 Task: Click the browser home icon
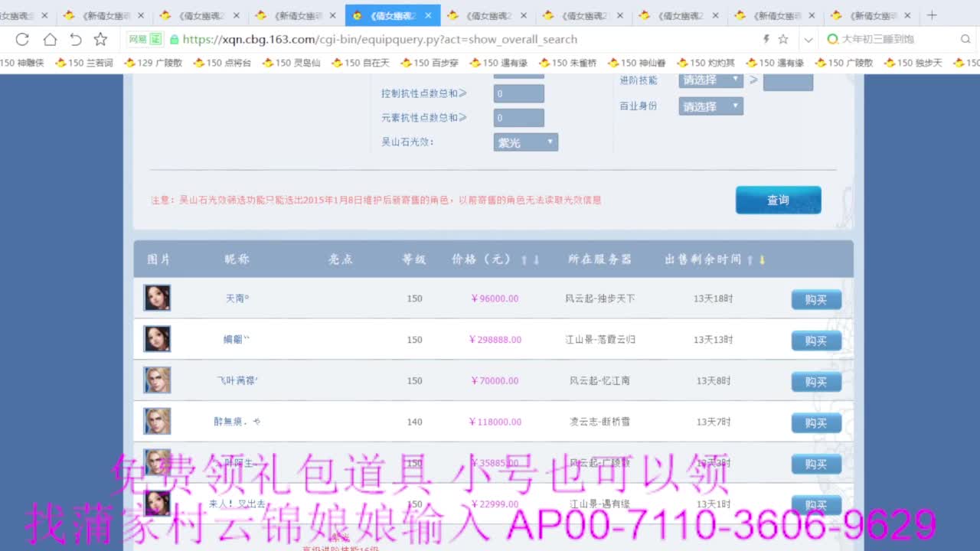click(x=49, y=39)
